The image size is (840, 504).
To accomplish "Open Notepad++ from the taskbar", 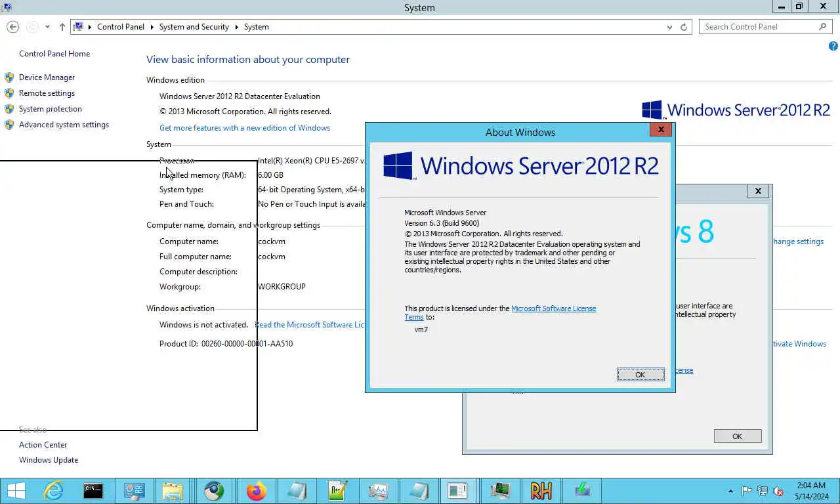I will [337, 491].
